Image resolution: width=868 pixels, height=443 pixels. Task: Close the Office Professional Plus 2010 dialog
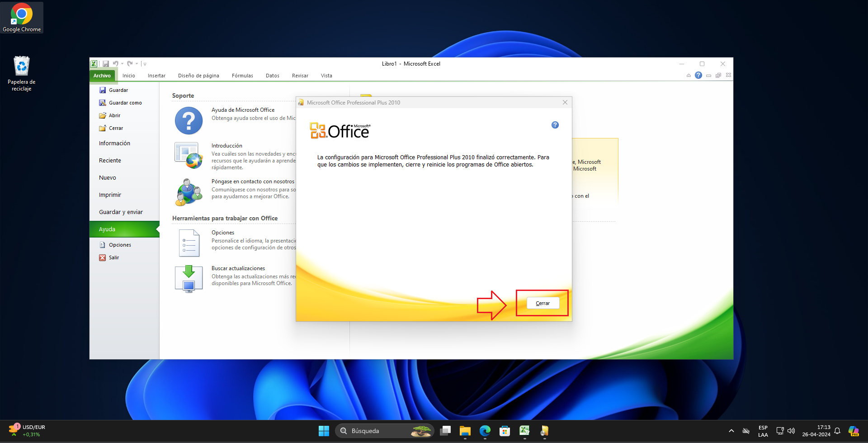pyautogui.click(x=565, y=103)
